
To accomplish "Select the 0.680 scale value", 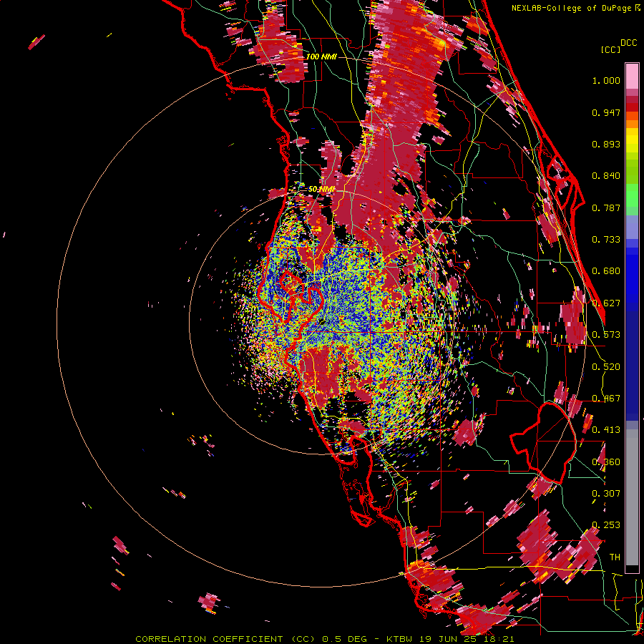I will (x=606, y=271).
